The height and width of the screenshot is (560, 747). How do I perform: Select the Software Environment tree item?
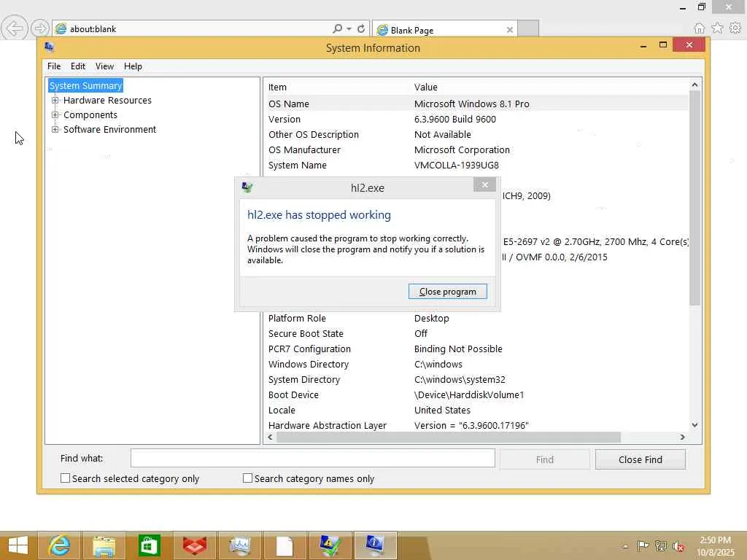pyautogui.click(x=109, y=130)
